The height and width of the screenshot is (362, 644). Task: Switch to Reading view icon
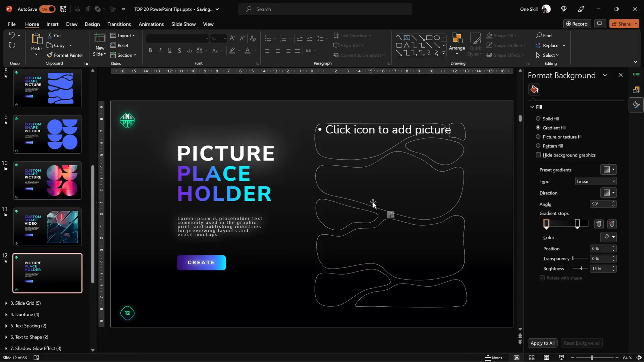point(546,358)
